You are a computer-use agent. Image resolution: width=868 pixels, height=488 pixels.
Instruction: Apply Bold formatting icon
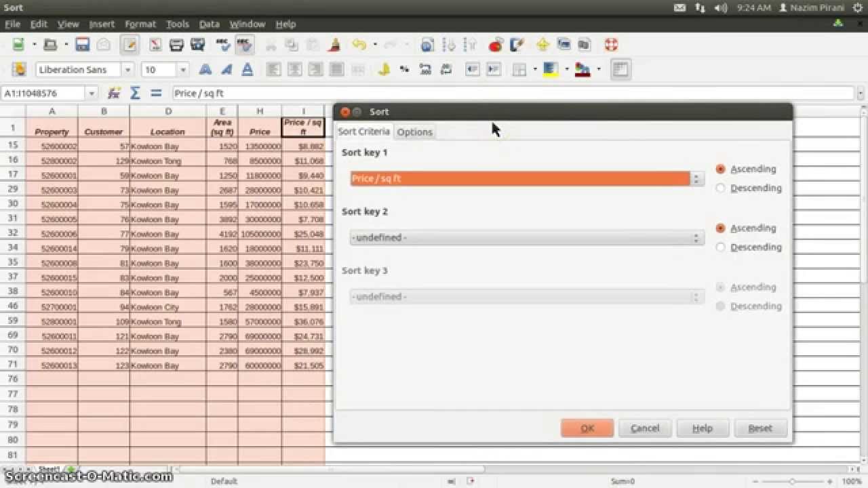pos(205,69)
